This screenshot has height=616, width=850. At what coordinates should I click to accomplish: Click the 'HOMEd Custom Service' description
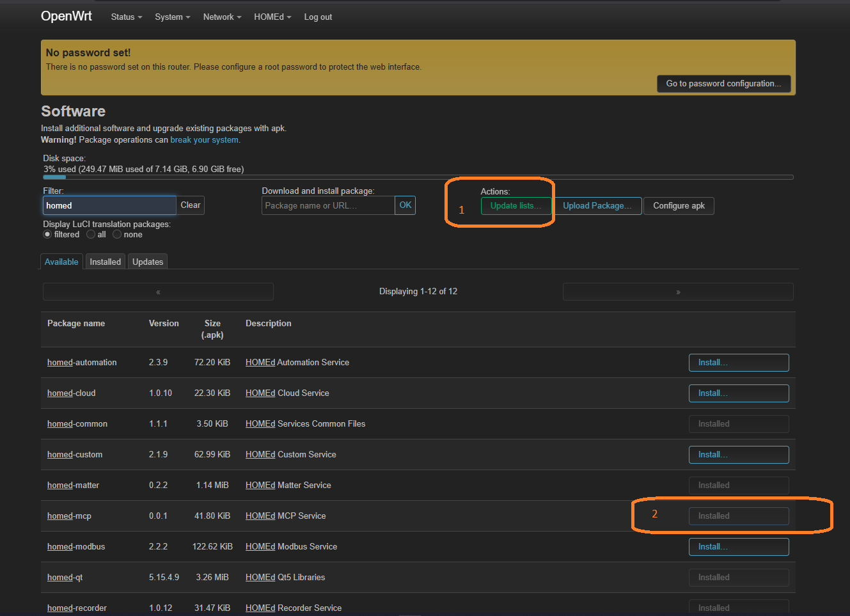coord(291,455)
